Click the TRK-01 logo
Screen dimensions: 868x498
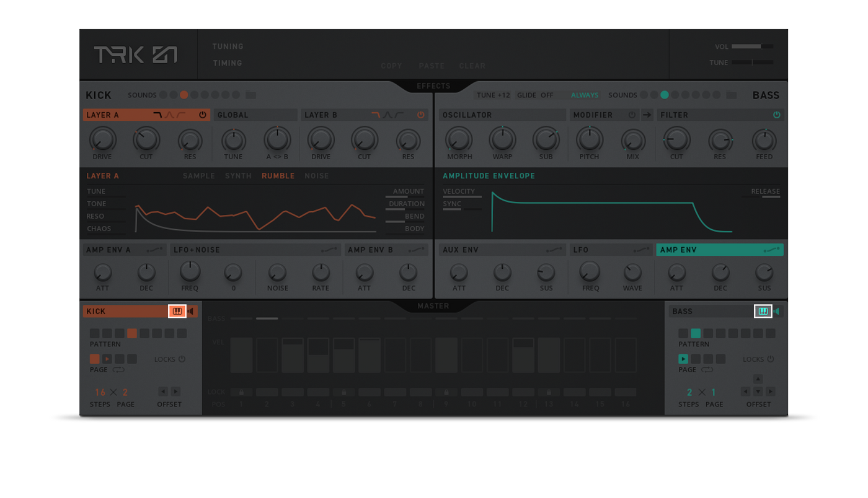pyautogui.click(x=136, y=55)
